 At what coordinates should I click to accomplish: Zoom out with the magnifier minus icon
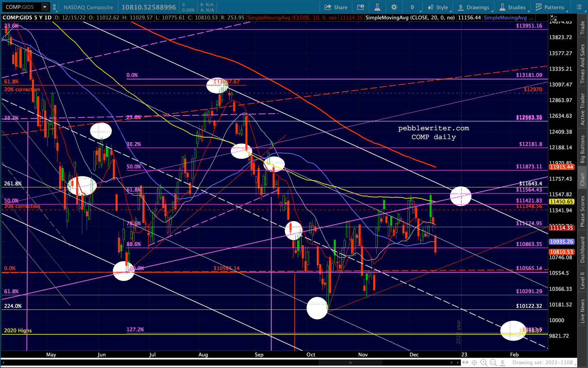493,363
